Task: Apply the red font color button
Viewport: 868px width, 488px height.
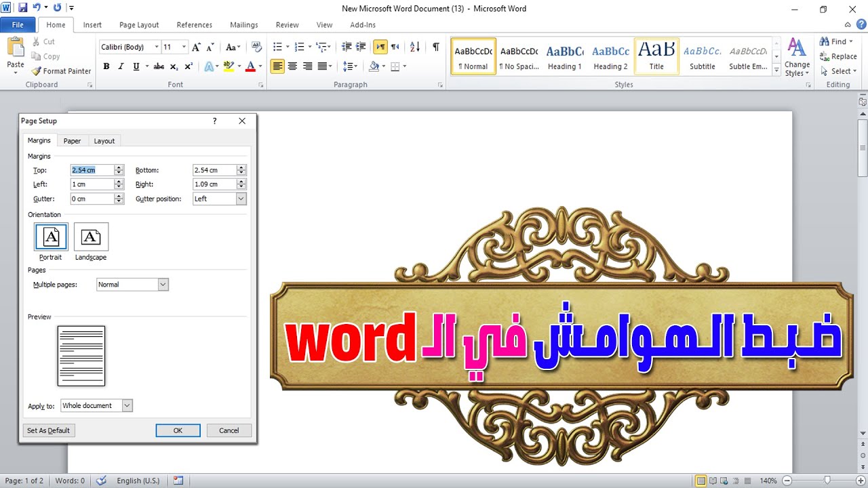Action: point(251,66)
